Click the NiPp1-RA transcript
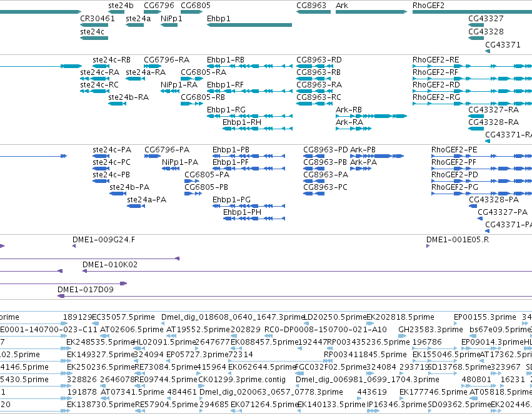The width and height of the screenshot is (532, 414). click(x=169, y=91)
